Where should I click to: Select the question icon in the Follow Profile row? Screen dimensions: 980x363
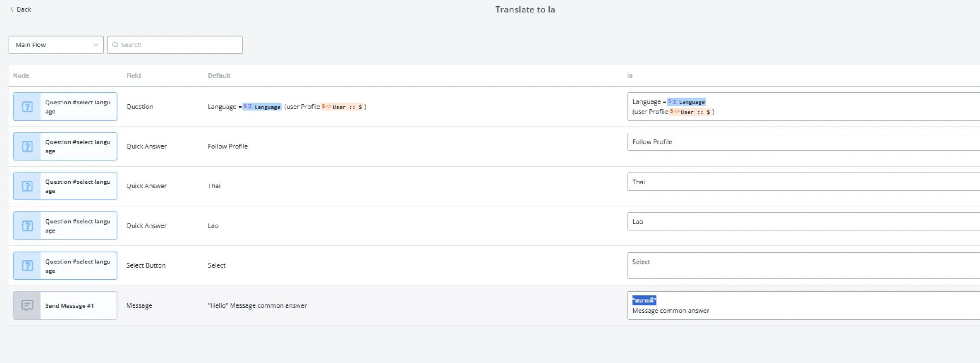[27, 146]
